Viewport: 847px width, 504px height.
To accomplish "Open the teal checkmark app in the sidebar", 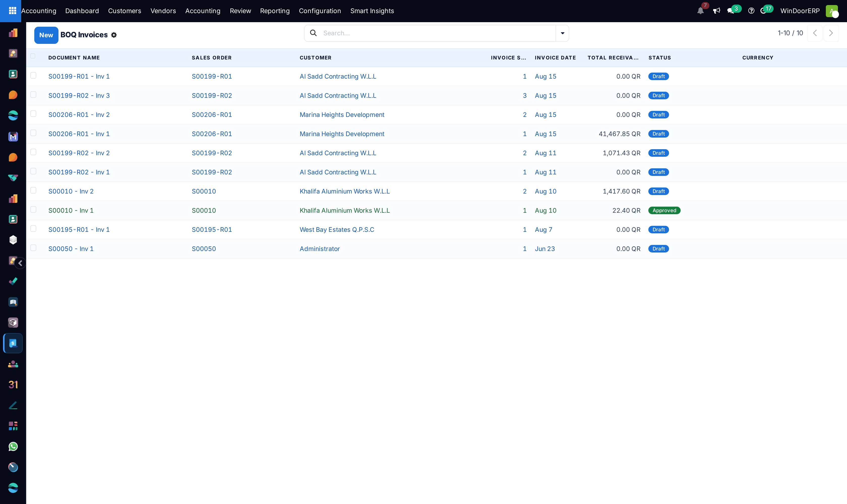I will [13, 281].
